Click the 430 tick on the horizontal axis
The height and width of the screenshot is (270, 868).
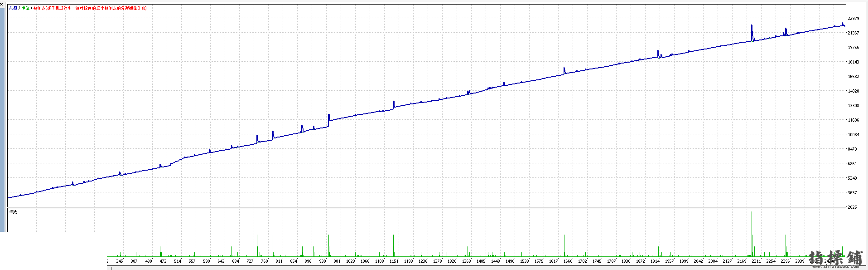149,261
